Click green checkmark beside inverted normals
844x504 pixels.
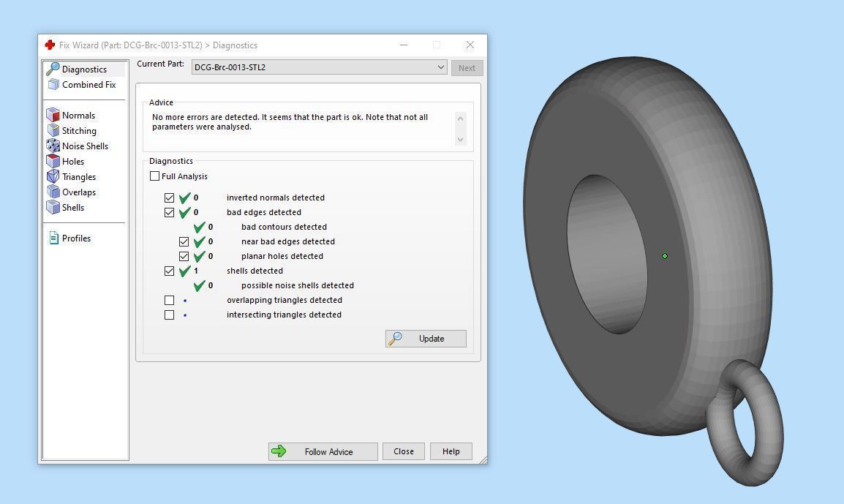184,198
